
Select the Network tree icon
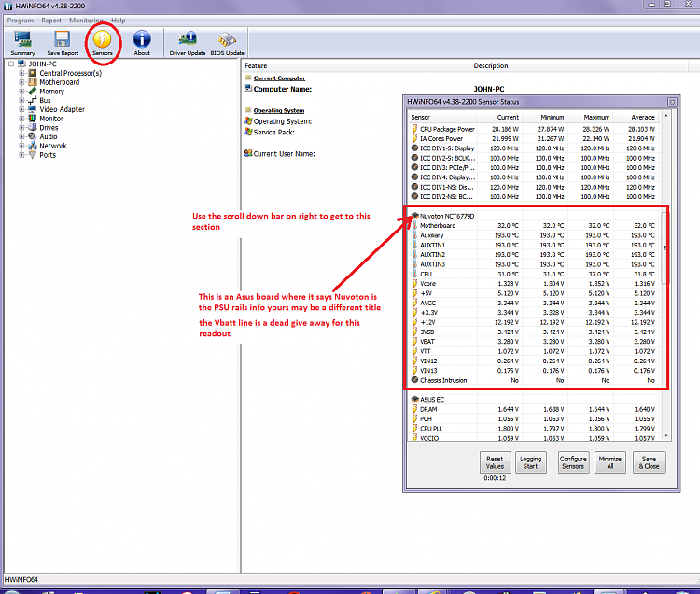pyautogui.click(x=32, y=146)
